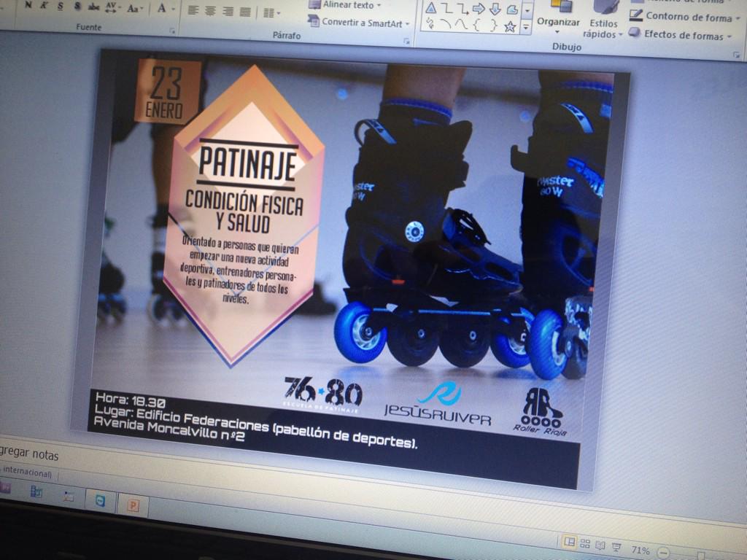The image size is (747, 560).
Task: Open the TeamViewer taskbar icon
Action: [101, 501]
